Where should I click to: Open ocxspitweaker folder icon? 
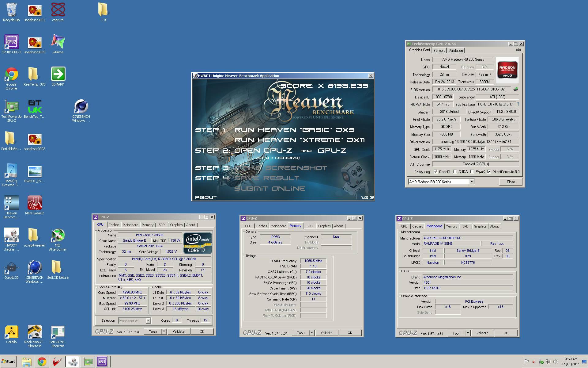[x=35, y=238]
